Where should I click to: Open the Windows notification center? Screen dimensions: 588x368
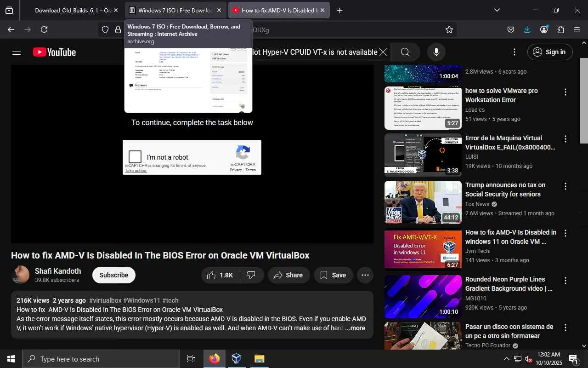[574, 359]
